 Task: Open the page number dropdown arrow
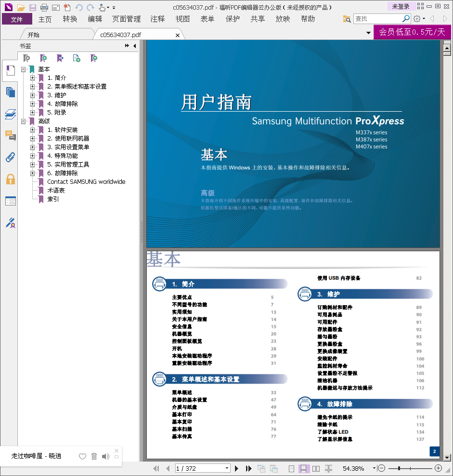click(x=227, y=468)
